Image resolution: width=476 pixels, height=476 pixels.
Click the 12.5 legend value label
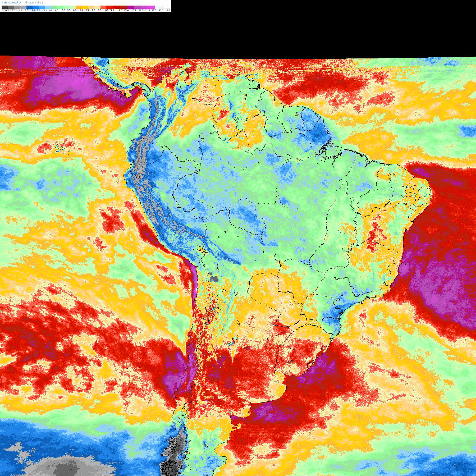[161, 10]
